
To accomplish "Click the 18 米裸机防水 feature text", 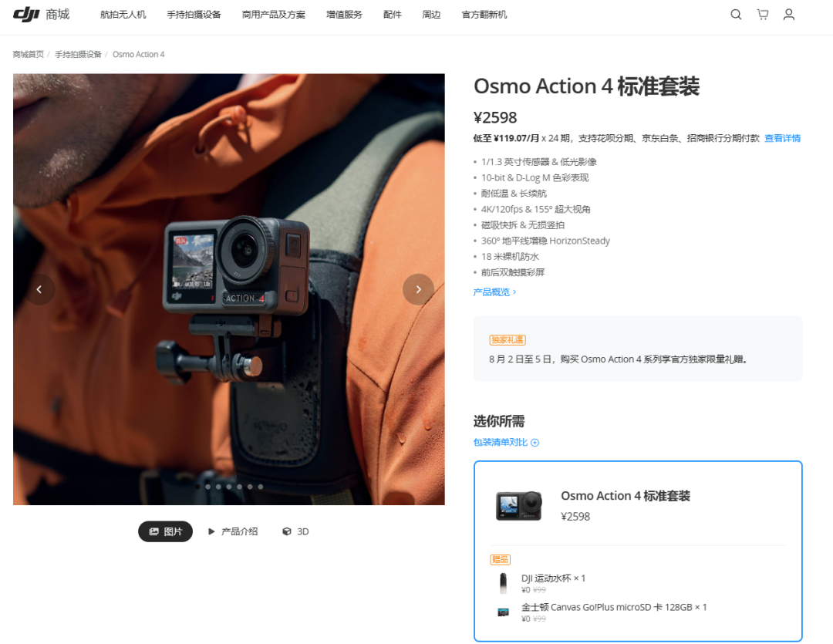I will tap(510, 257).
